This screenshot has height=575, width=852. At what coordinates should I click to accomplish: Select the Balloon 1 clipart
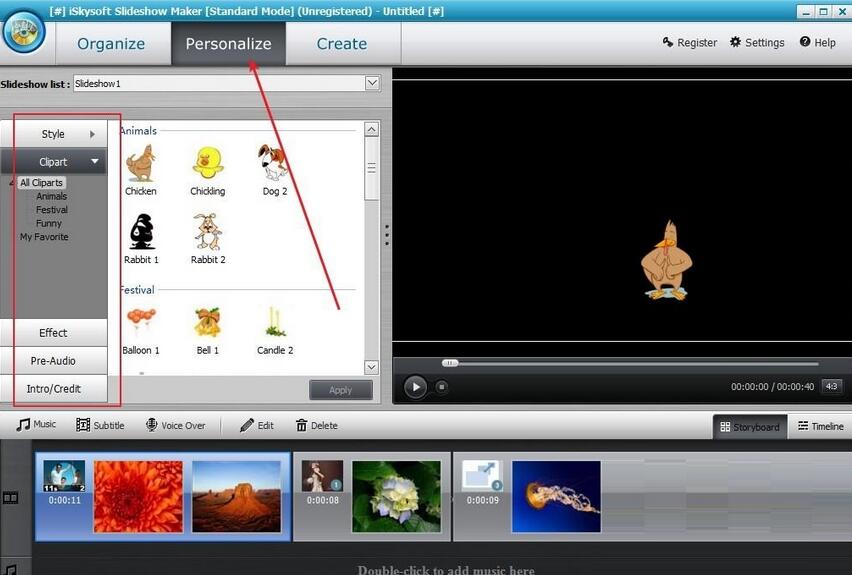(x=141, y=330)
